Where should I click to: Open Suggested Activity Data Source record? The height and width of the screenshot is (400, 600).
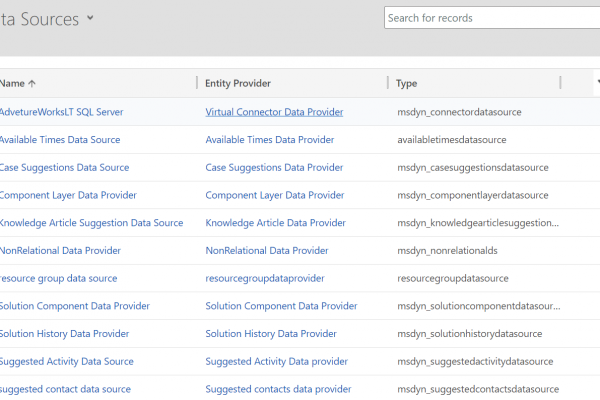pyautogui.click(x=67, y=361)
